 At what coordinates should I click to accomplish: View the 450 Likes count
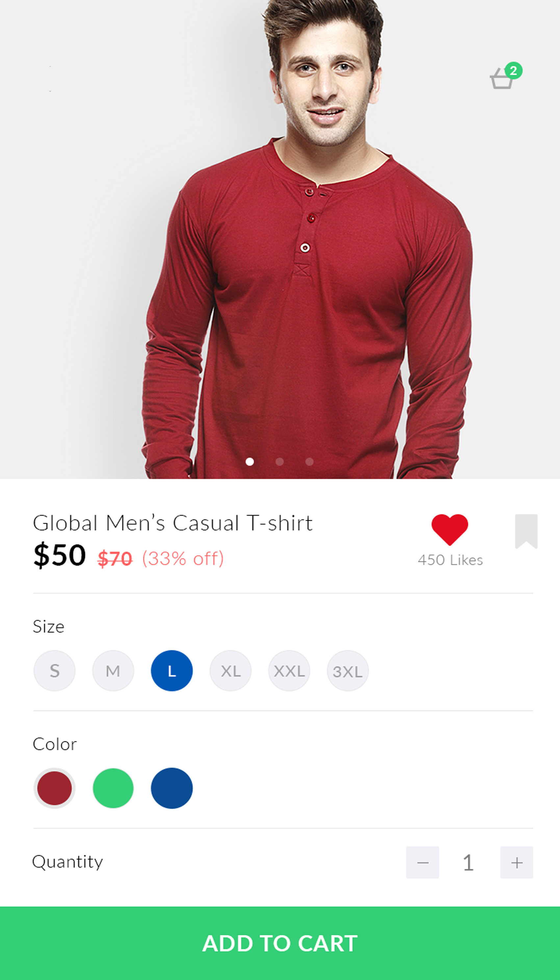coord(450,560)
